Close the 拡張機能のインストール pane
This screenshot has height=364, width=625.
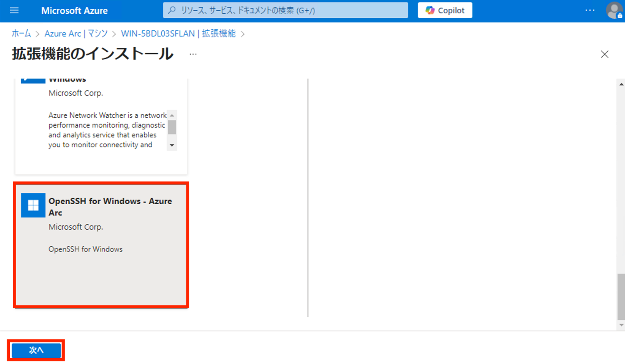[604, 54]
